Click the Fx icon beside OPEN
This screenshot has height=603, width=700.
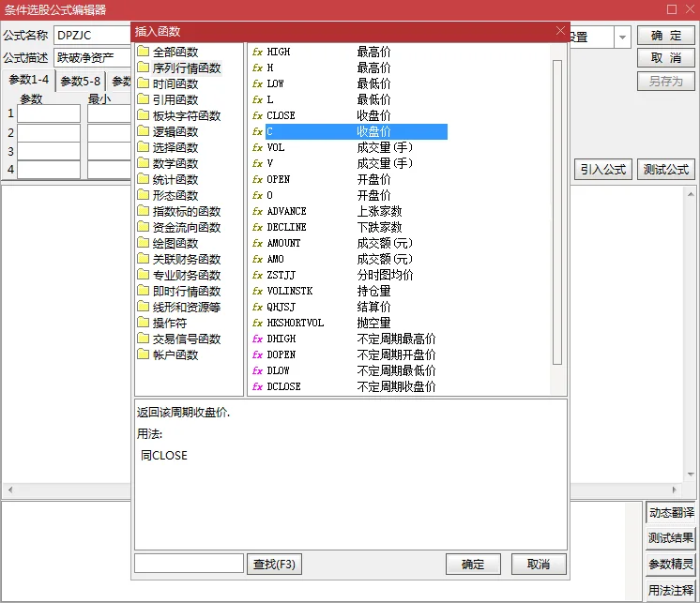tap(257, 179)
